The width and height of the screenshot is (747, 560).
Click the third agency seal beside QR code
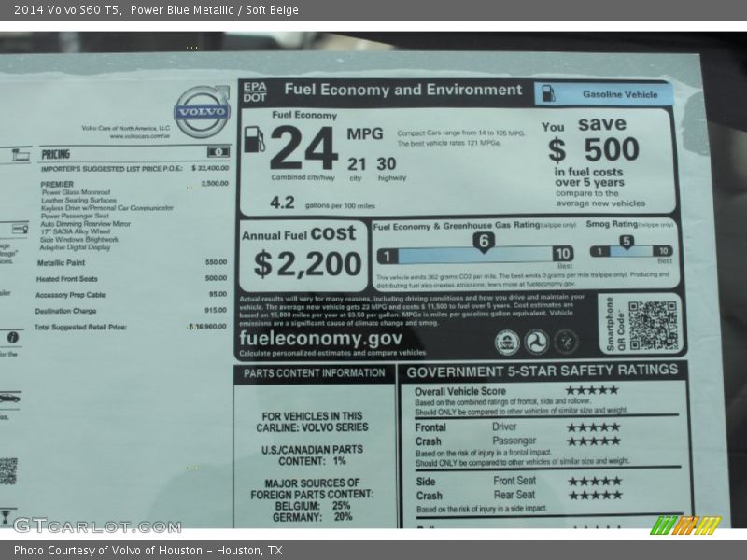[566, 342]
